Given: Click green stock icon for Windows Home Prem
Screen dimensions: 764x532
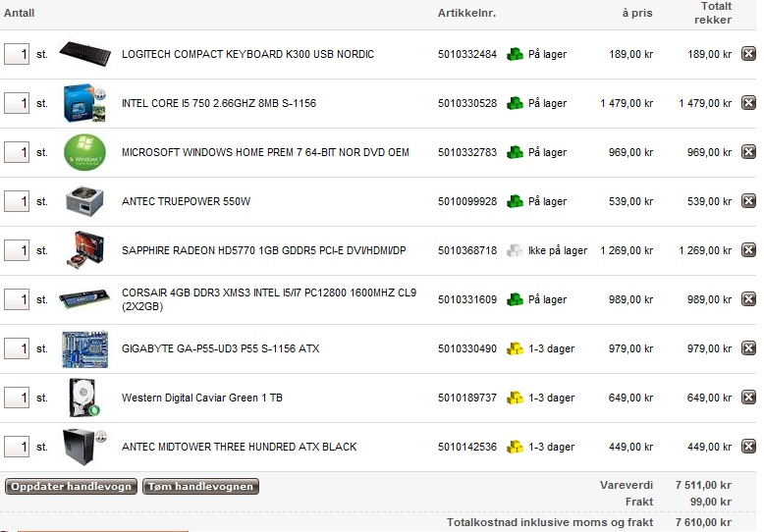Looking at the screenshot, I should coord(515,152).
